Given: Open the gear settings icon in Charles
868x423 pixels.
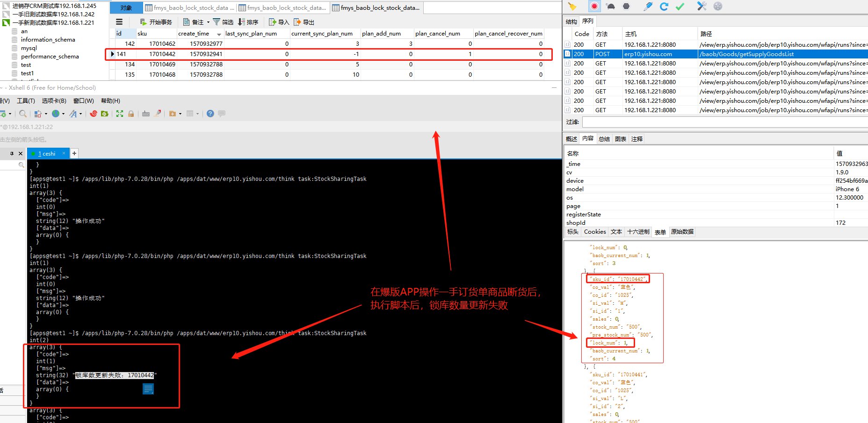Looking at the screenshot, I should [x=718, y=6].
